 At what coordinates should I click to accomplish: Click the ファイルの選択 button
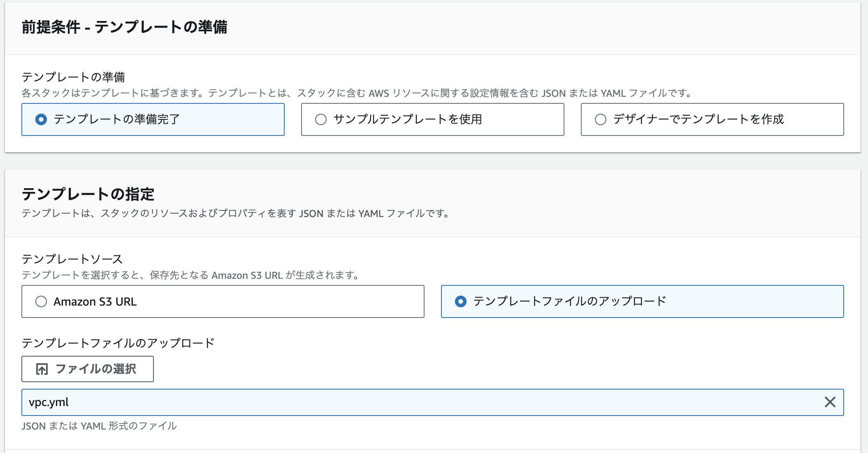point(87,369)
